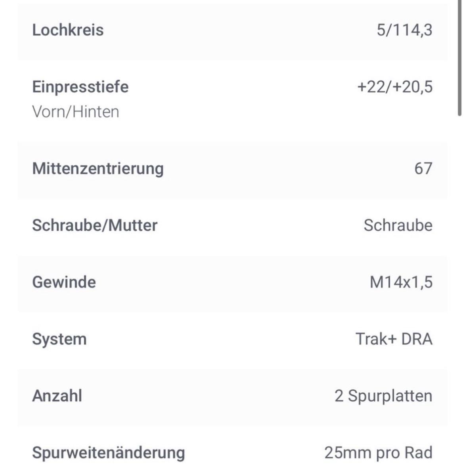Select the Schraube value text
Viewport: 465px width, 476px height.
pos(398,225)
